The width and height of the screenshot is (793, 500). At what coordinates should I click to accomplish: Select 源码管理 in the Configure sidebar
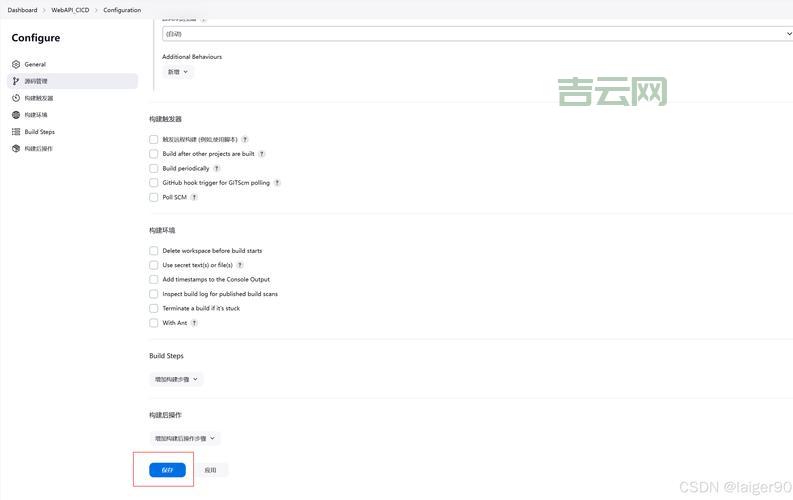[72, 81]
